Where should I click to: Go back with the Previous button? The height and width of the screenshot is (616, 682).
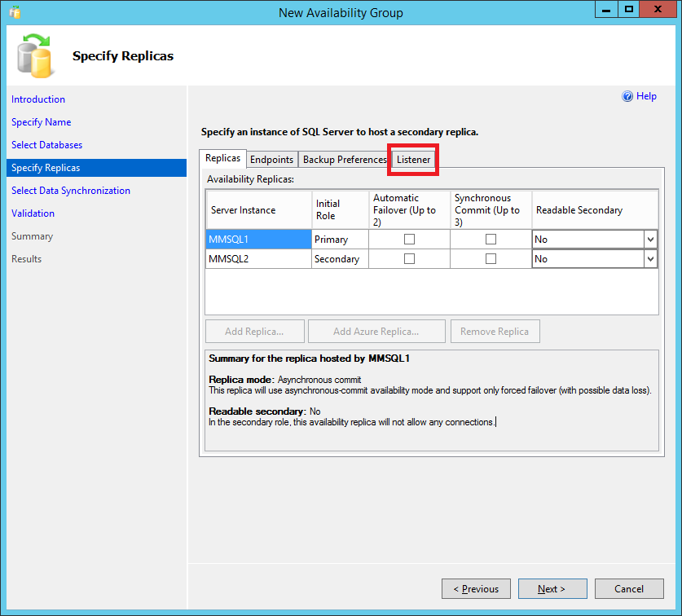476,589
